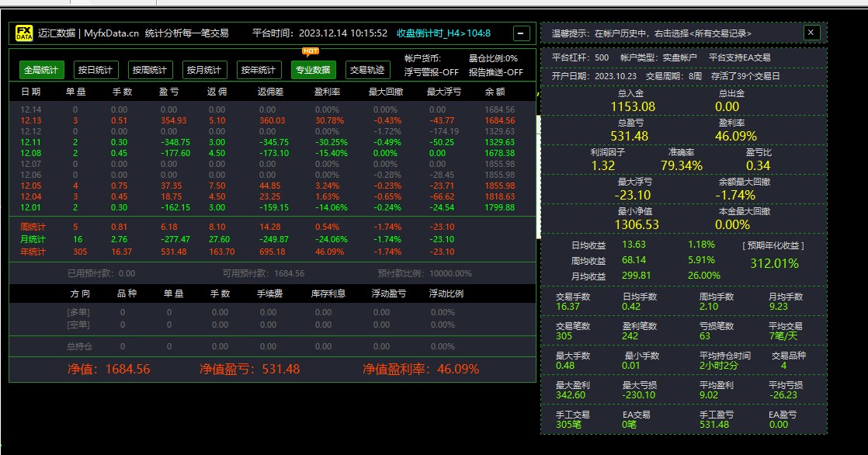Image resolution: width=868 pixels, height=455 pixels.
Task: Click the 利润因子 1.32 value
Action: tap(602, 165)
